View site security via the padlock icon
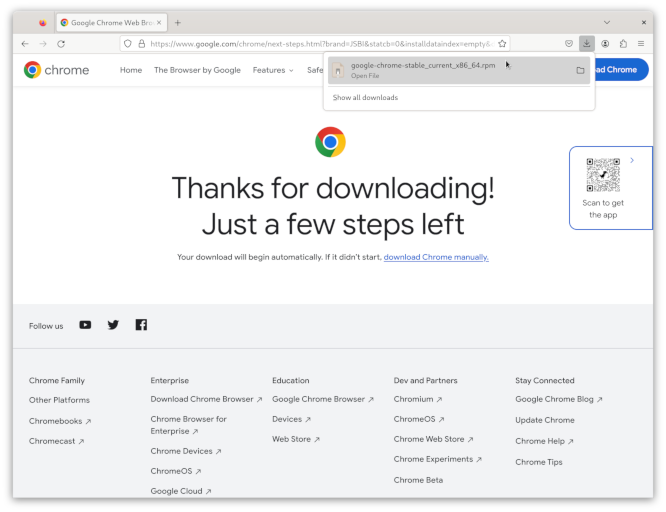Viewport: 666px width, 512px height. coord(141,44)
